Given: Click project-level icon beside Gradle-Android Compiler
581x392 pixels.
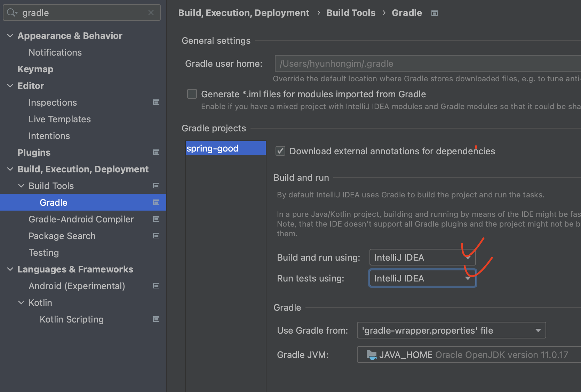Looking at the screenshot, I should (x=156, y=219).
